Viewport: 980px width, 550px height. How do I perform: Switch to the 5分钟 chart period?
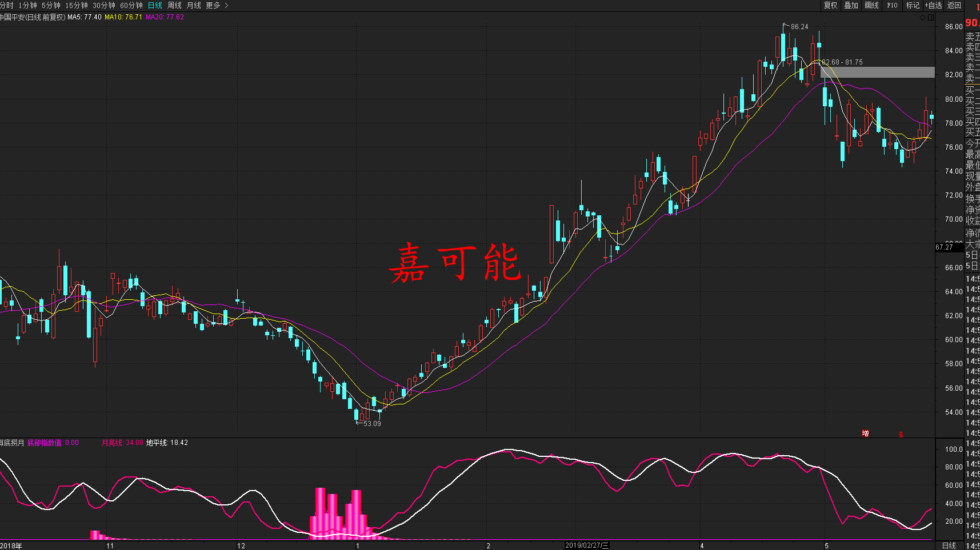(x=51, y=5)
